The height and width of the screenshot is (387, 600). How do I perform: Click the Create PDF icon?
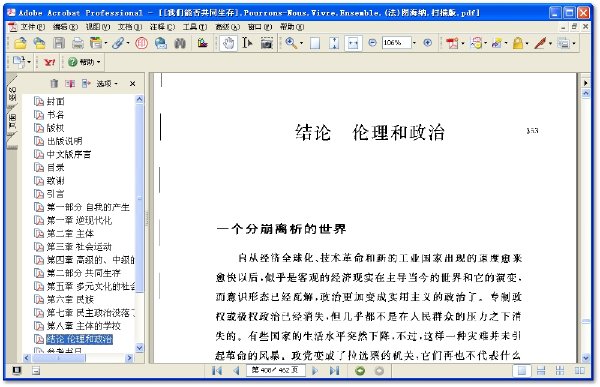pos(452,43)
